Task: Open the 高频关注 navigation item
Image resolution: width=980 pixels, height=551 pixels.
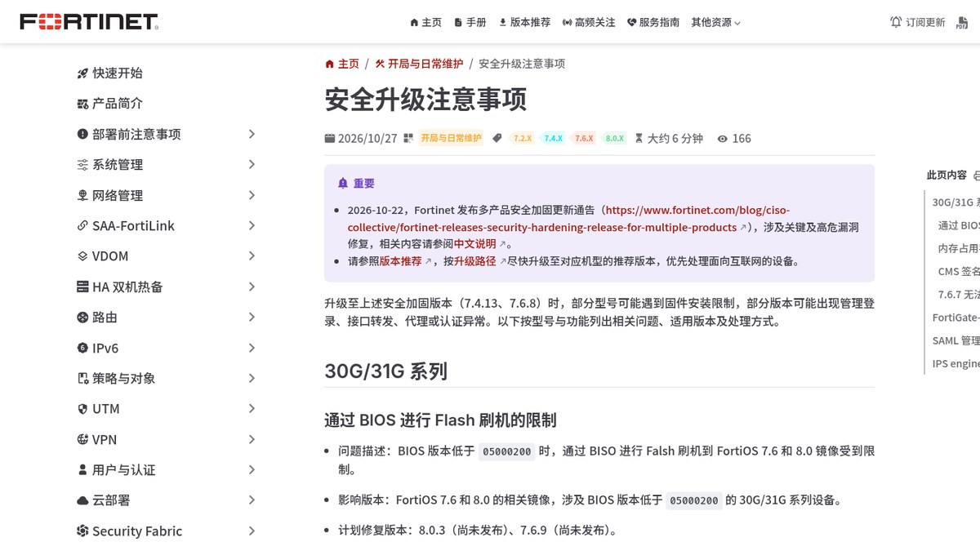Action: point(589,22)
